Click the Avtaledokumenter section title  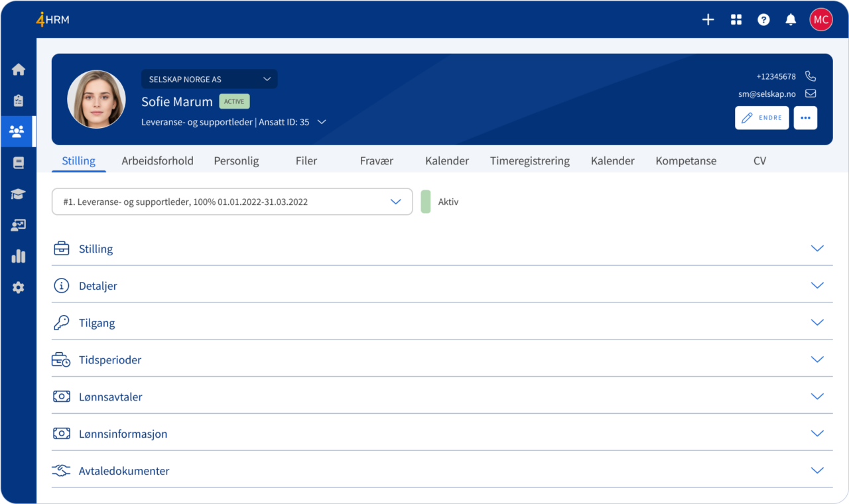(124, 471)
